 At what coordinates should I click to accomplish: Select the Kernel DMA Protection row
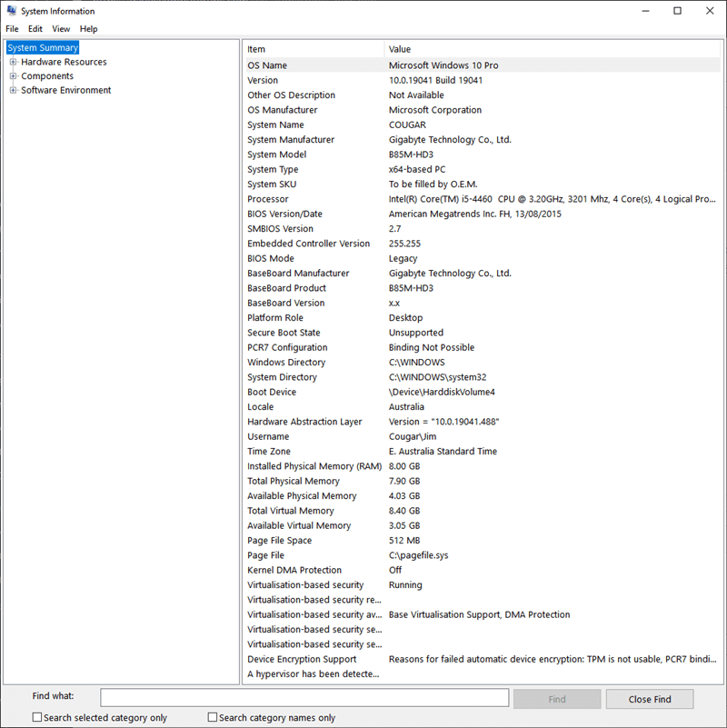click(483, 571)
